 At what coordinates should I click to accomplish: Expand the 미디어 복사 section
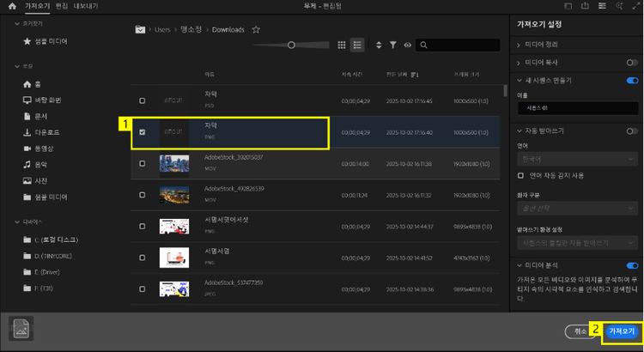click(x=519, y=63)
